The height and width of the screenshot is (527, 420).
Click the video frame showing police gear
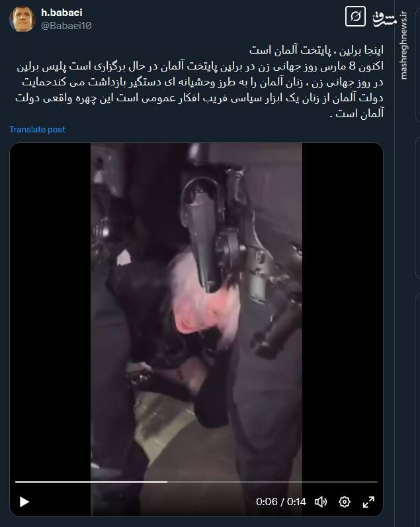click(196, 309)
